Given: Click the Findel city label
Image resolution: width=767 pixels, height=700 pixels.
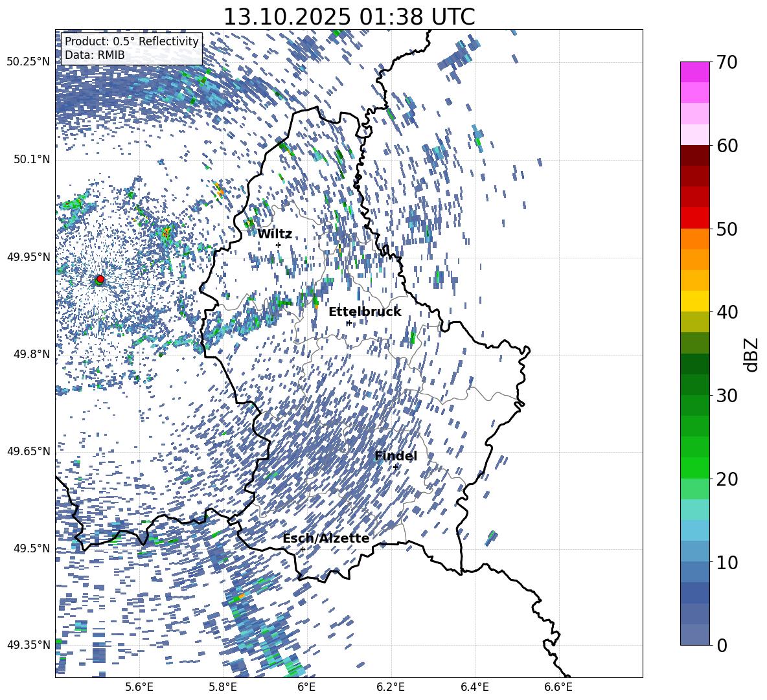Looking at the screenshot, I should [x=396, y=456].
